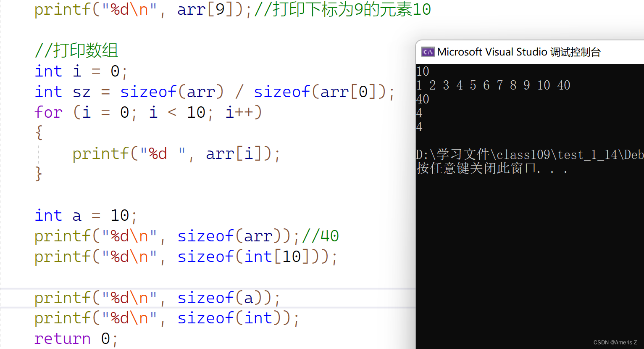Image resolution: width=644 pixels, height=349 pixels.
Task: Click the printf arr[9] line at top
Action: tap(233, 9)
